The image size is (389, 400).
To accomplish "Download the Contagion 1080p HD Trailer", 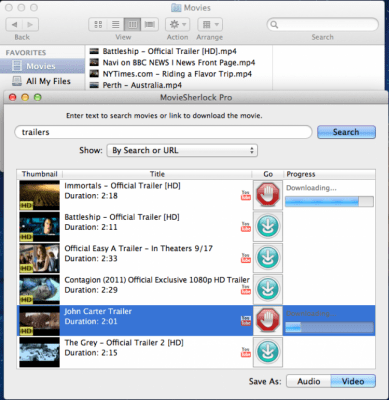I will (x=268, y=289).
